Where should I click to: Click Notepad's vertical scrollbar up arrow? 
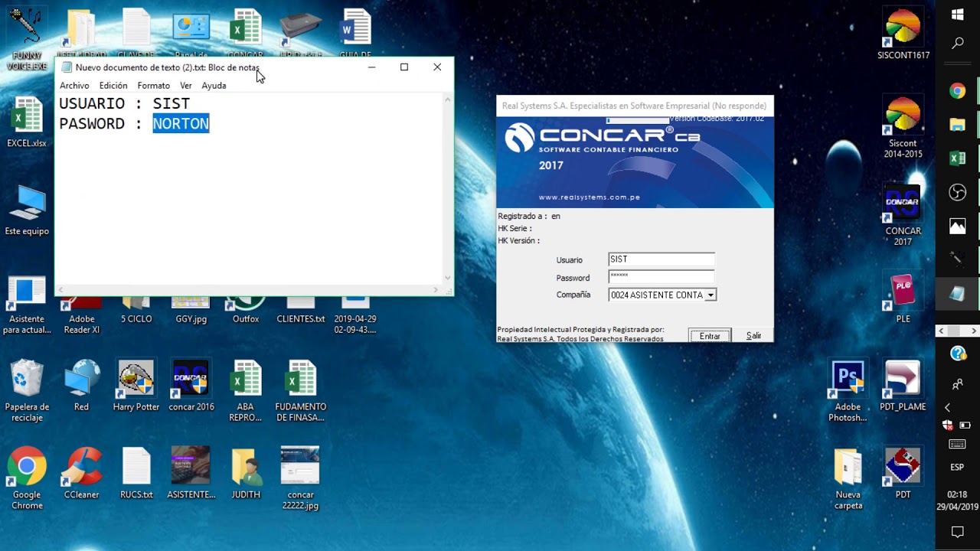[x=448, y=99]
